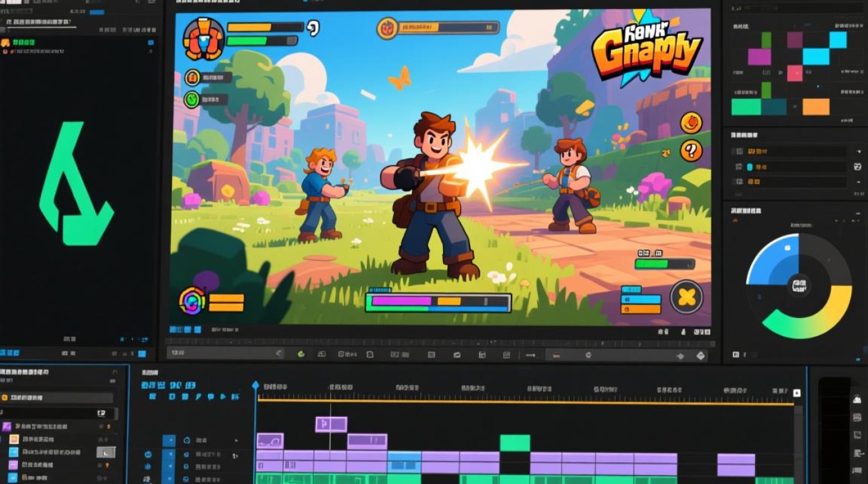868x484 pixels.
Task: Click the purple and orange bar at the preview's bottom center
Action: [x=438, y=302]
